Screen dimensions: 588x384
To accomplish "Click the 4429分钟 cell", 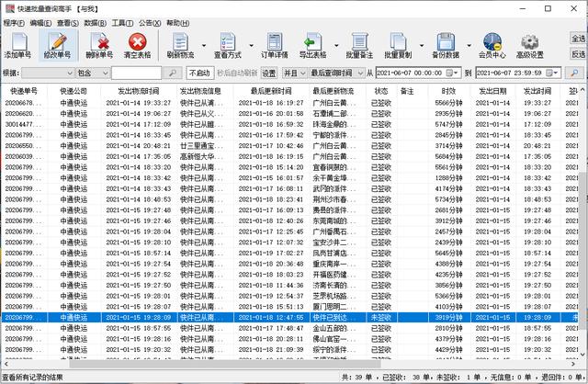I will [448, 350].
